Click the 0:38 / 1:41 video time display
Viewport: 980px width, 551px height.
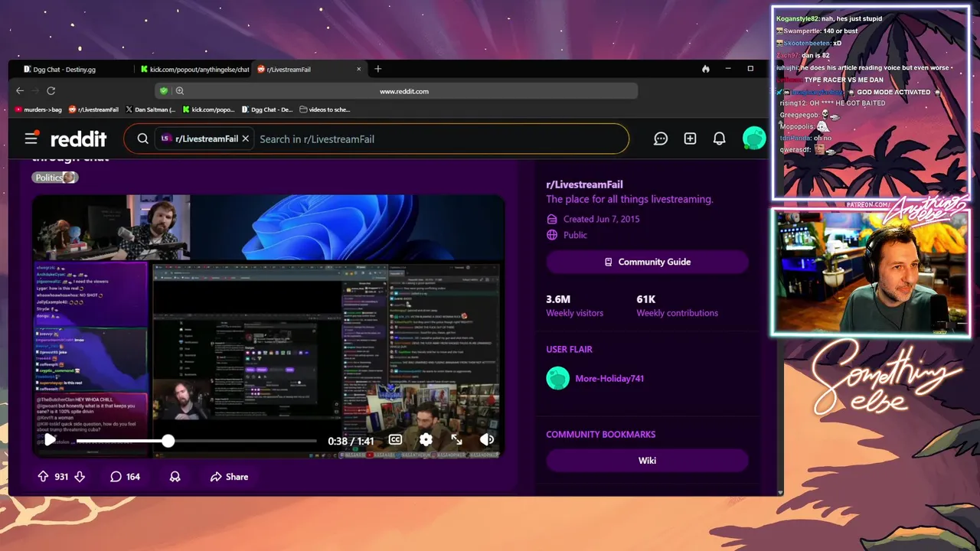coord(351,441)
